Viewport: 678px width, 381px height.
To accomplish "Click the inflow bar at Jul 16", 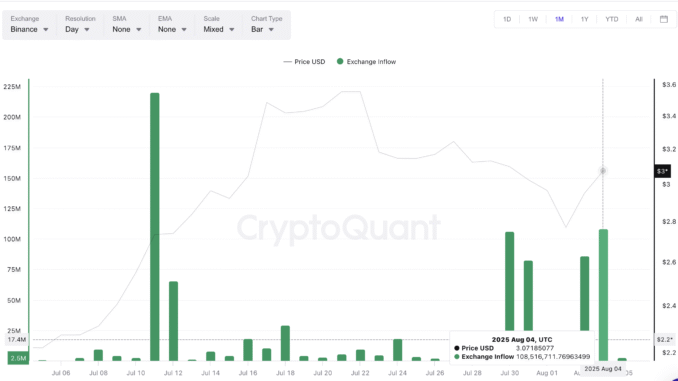I will click(248, 350).
